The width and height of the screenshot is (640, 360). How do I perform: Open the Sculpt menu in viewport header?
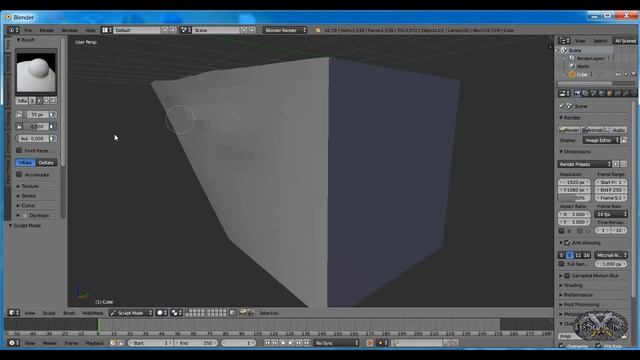pyautogui.click(x=49, y=313)
